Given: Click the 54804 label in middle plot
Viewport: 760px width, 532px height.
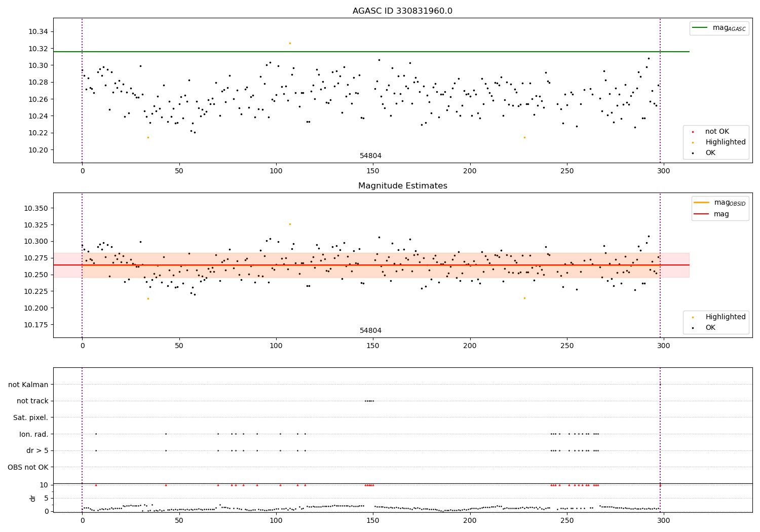Looking at the screenshot, I should [371, 331].
